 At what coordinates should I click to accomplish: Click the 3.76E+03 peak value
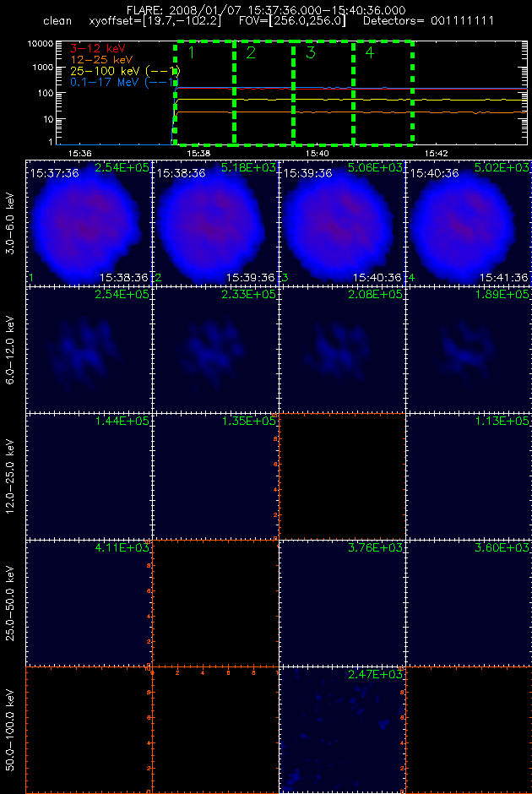[x=376, y=548]
